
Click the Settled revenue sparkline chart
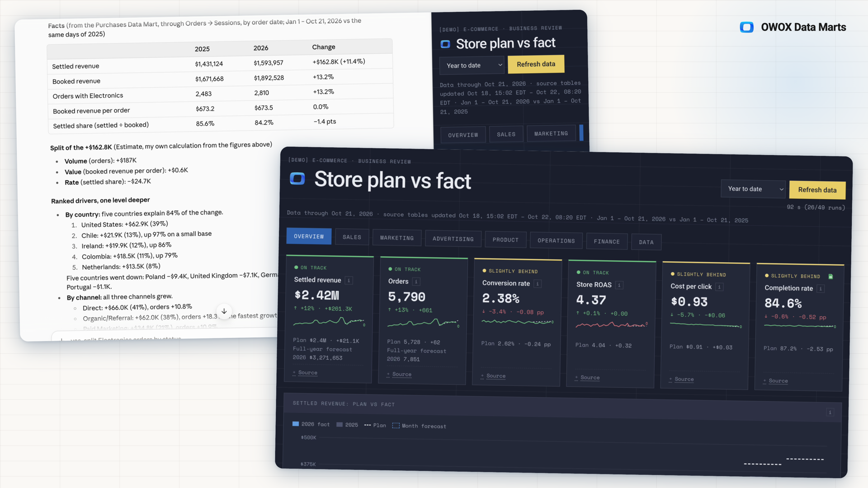pos(329,322)
